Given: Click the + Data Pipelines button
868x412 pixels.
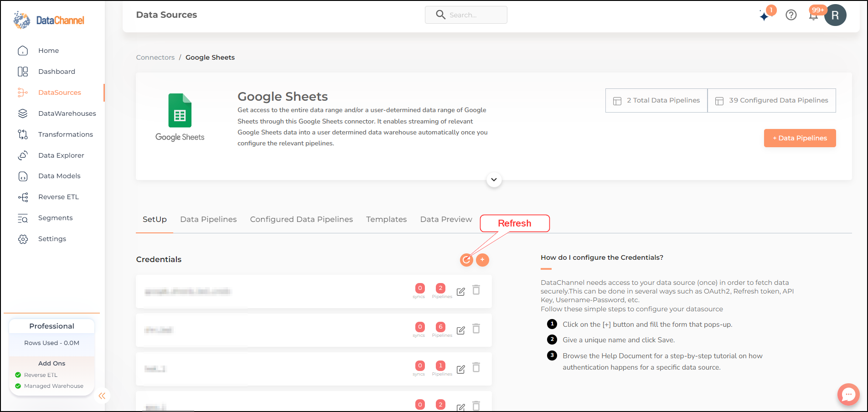Looking at the screenshot, I should coord(800,138).
